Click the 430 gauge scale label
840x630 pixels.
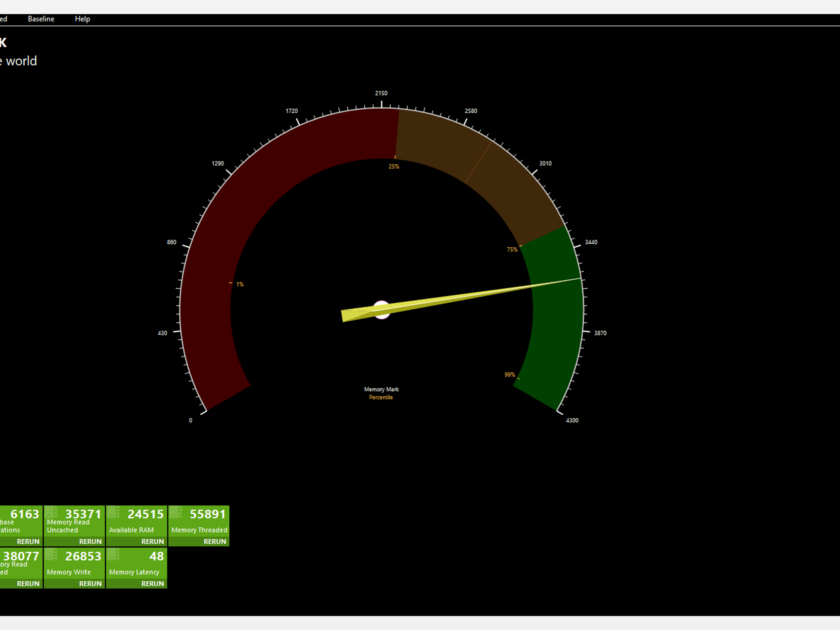click(x=162, y=333)
